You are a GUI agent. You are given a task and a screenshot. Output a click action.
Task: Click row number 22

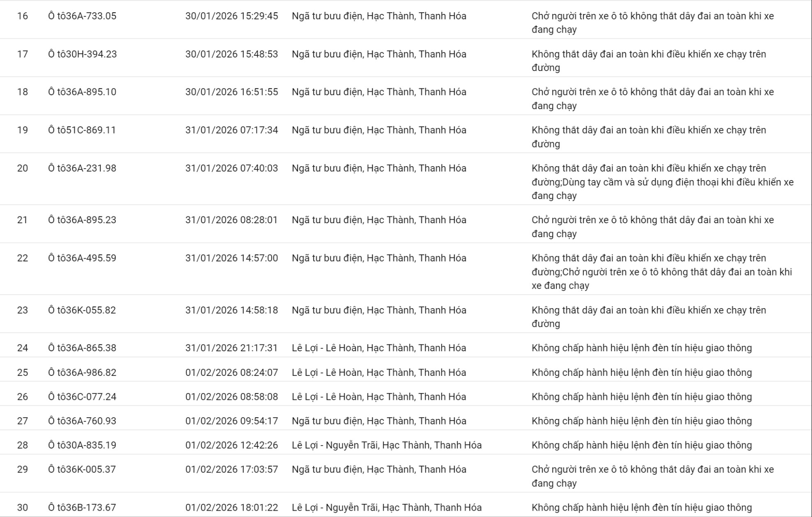pos(22,258)
